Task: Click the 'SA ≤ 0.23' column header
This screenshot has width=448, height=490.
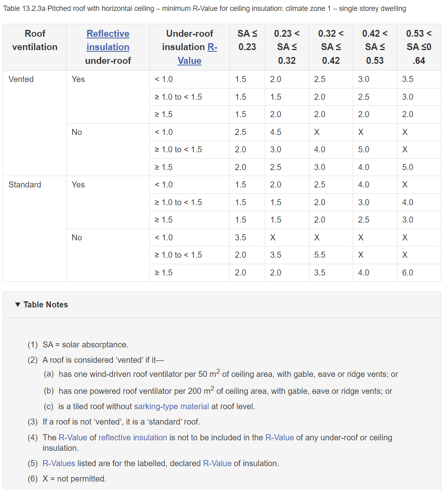Action: (247, 40)
